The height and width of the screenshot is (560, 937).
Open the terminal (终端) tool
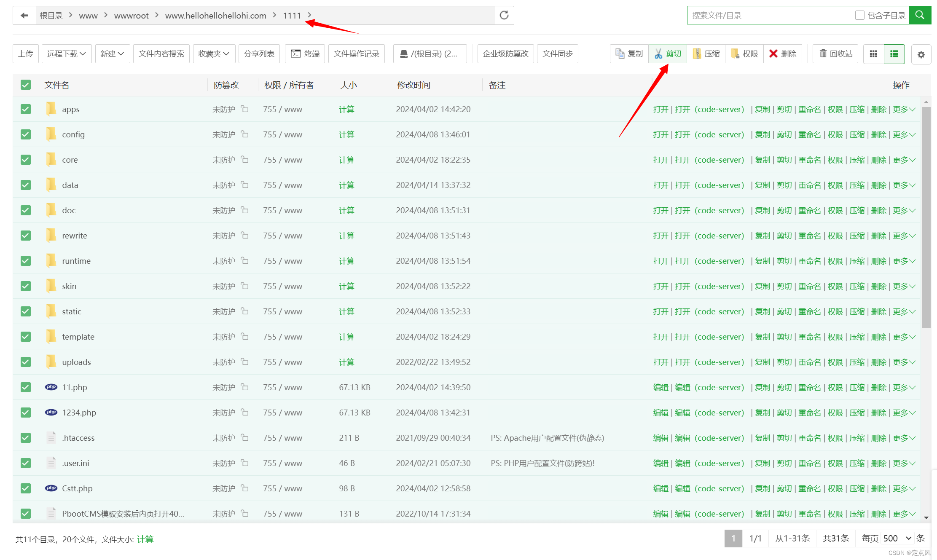click(x=305, y=54)
